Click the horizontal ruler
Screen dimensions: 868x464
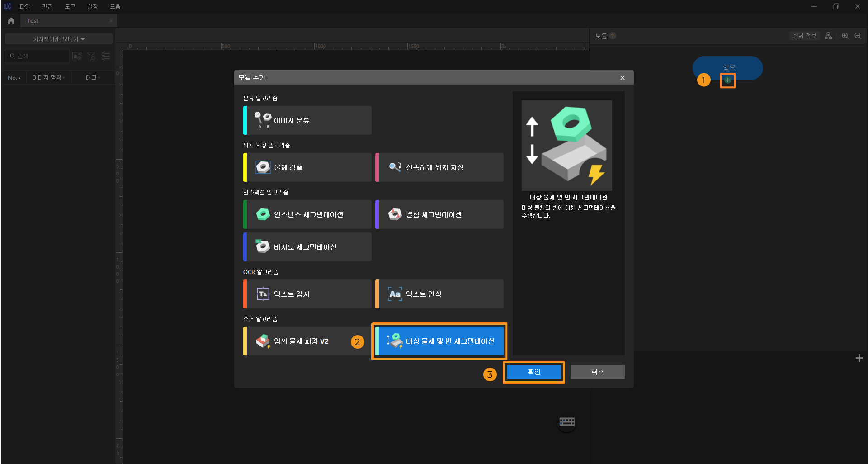click(356, 46)
